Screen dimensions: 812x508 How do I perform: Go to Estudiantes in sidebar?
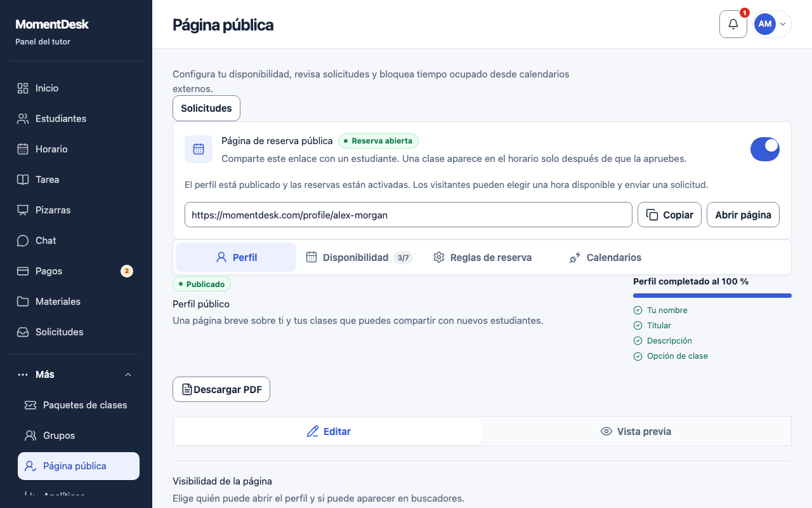coord(76,119)
